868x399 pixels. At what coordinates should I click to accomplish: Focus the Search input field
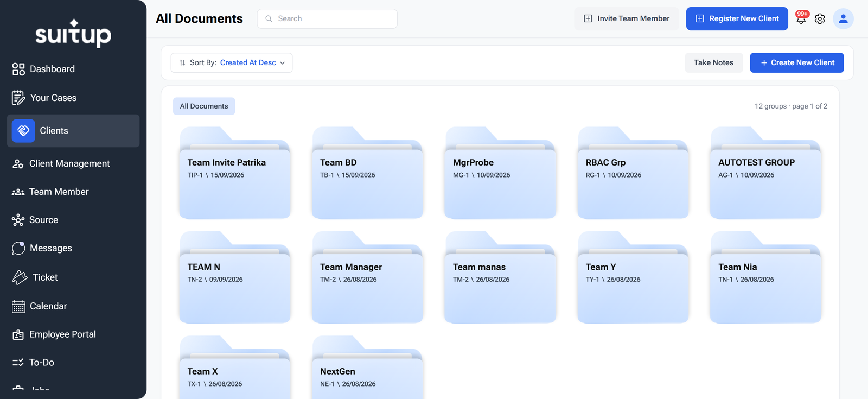(327, 18)
